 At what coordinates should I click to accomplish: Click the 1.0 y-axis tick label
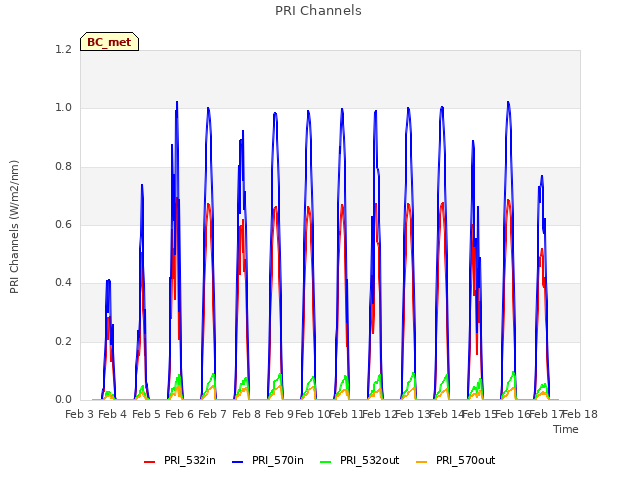tap(64, 108)
